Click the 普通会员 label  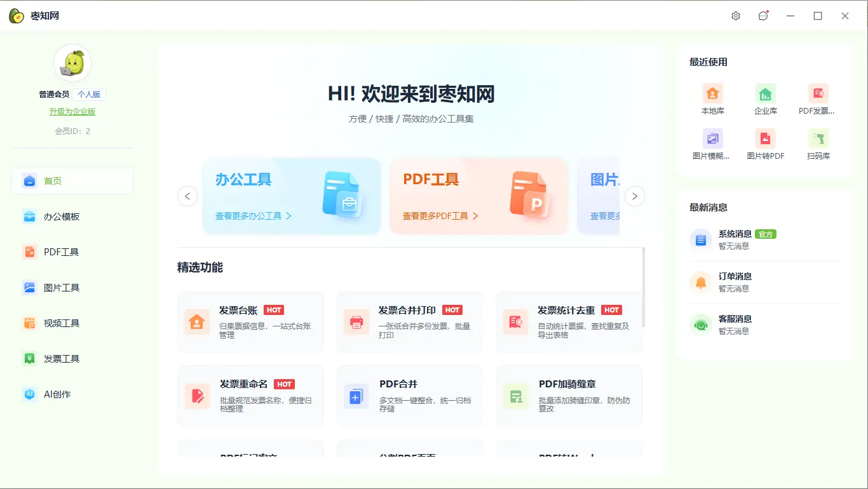54,95
